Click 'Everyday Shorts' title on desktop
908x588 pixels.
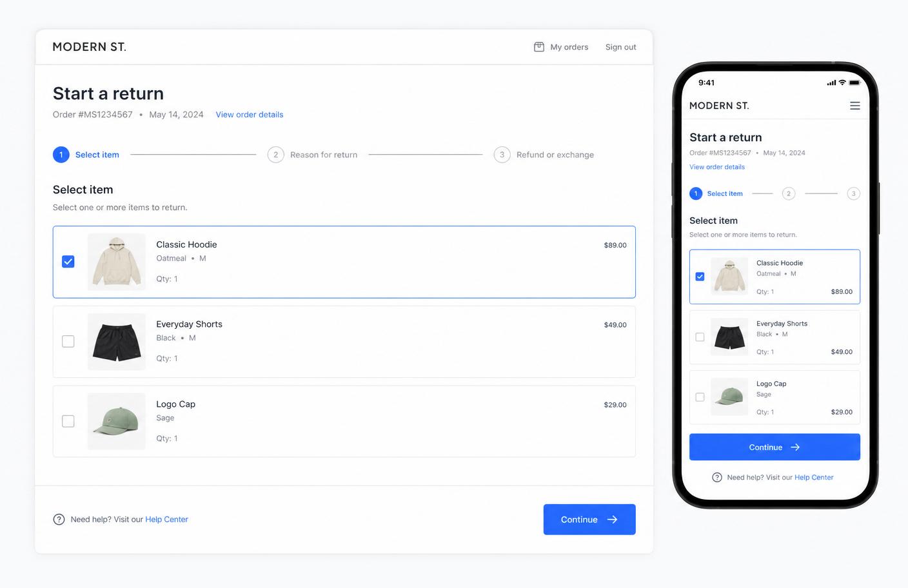pyautogui.click(x=189, y=324)
